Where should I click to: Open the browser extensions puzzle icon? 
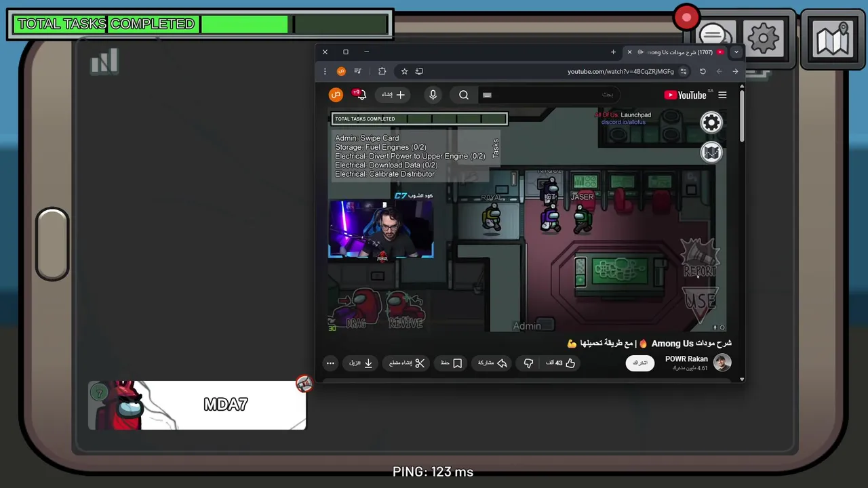coord(382,71)
